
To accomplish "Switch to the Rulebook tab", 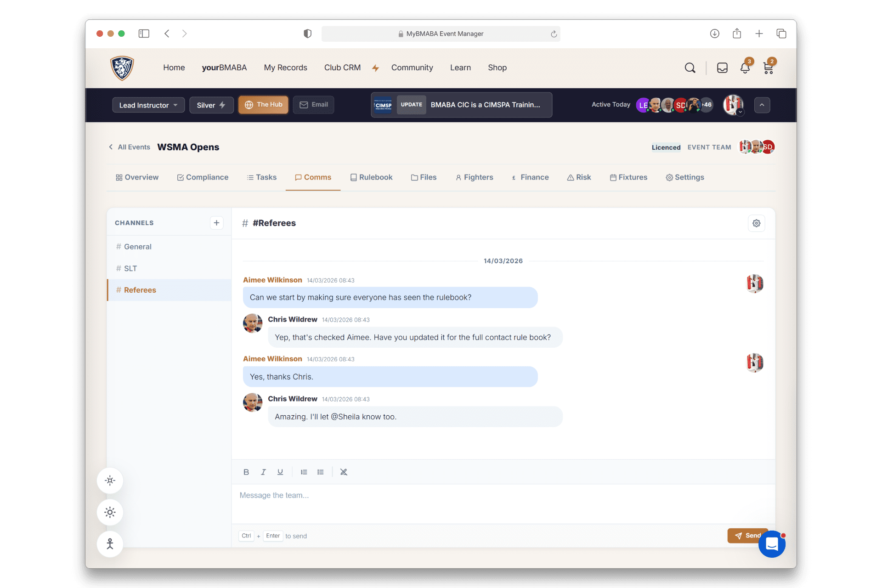I will (x=371, y=177).
